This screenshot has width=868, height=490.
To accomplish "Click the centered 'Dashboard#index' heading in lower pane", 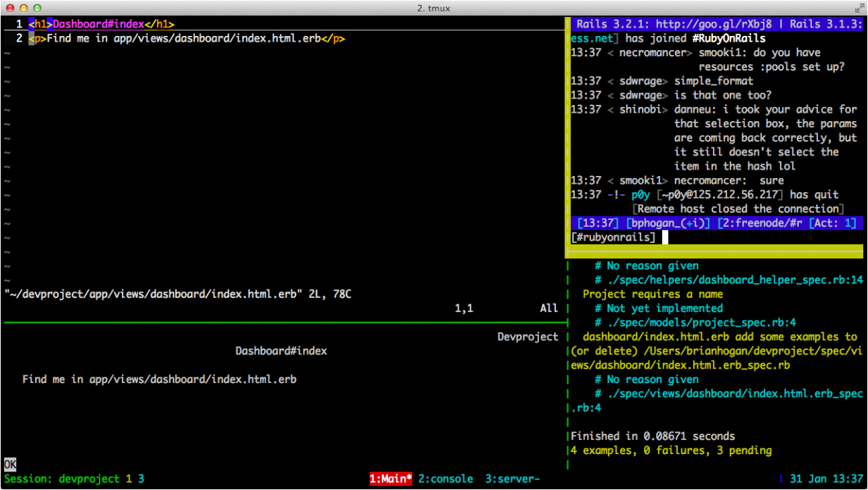I will 281,351.
